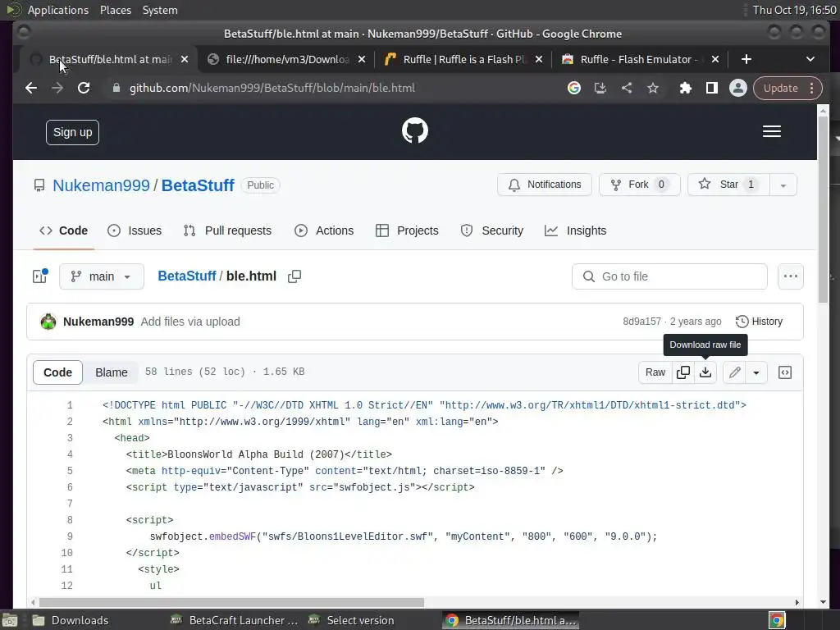This screenshot has width=840, height=630.
Task: Click Chrome icon in bottom panel tray
Action: (777, 620)
